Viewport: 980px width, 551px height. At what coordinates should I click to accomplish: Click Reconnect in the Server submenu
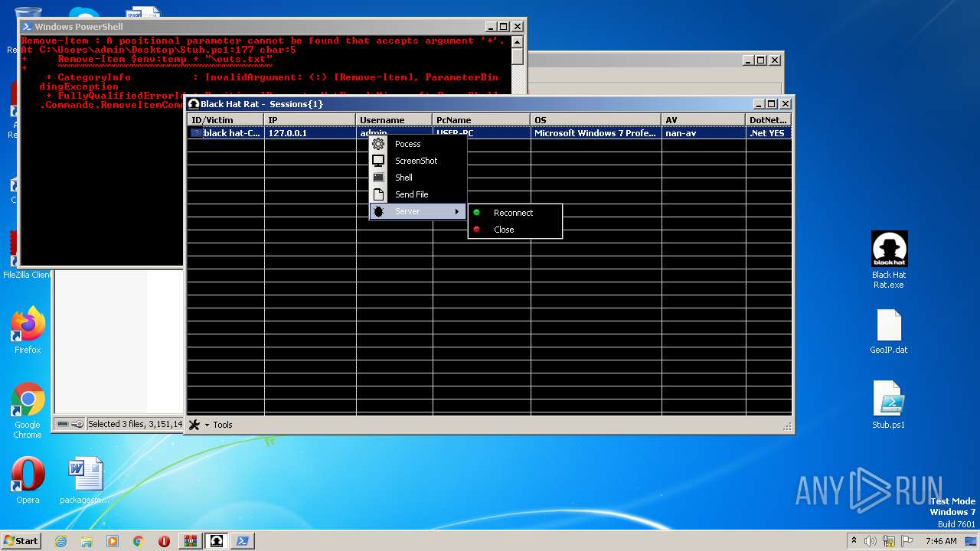514,213
